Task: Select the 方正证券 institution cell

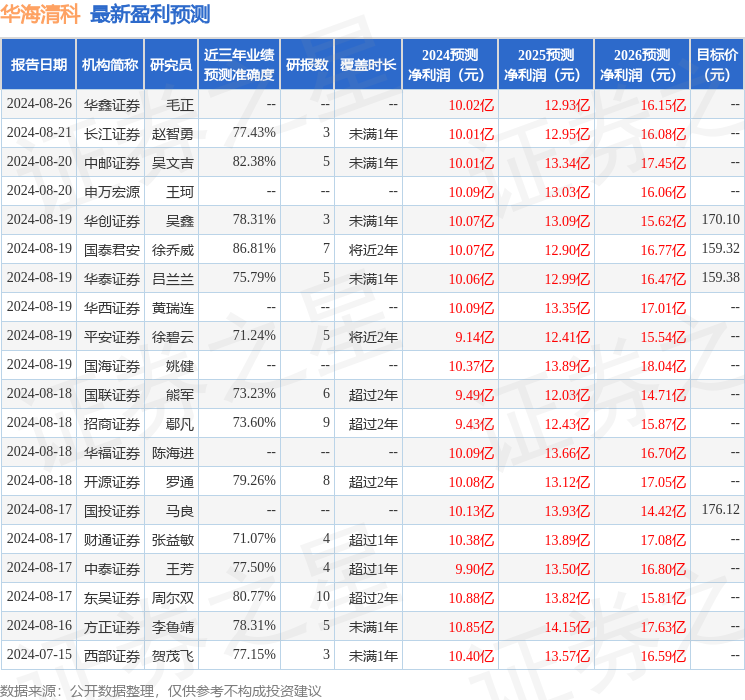Action: tap(112, 627)
